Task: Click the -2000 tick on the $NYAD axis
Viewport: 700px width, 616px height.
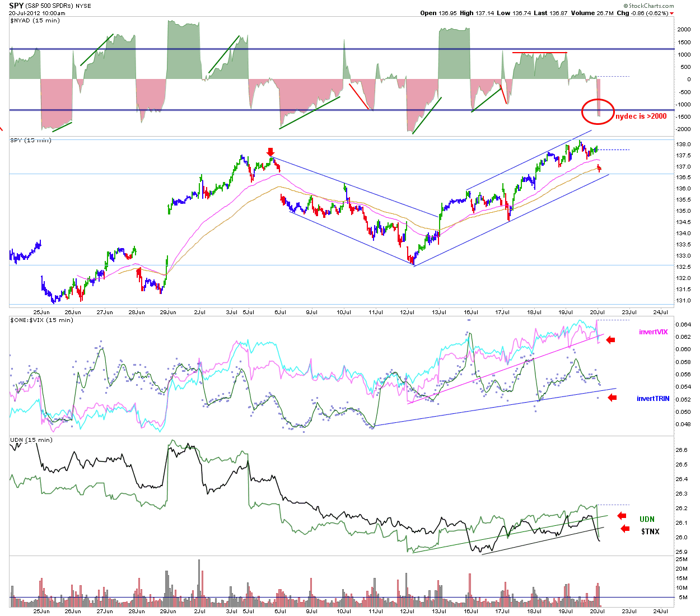Action: [683, 129]
